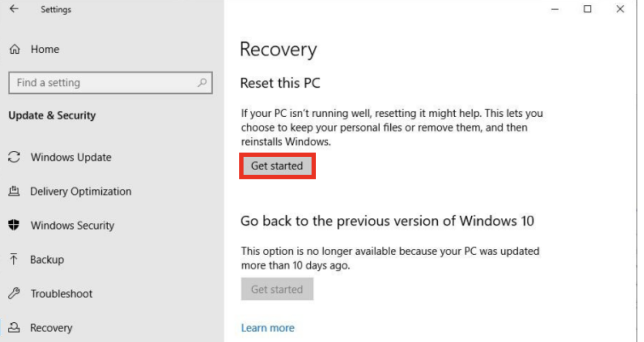Click the magnifier icon in the search box

(x=202, y=83)
